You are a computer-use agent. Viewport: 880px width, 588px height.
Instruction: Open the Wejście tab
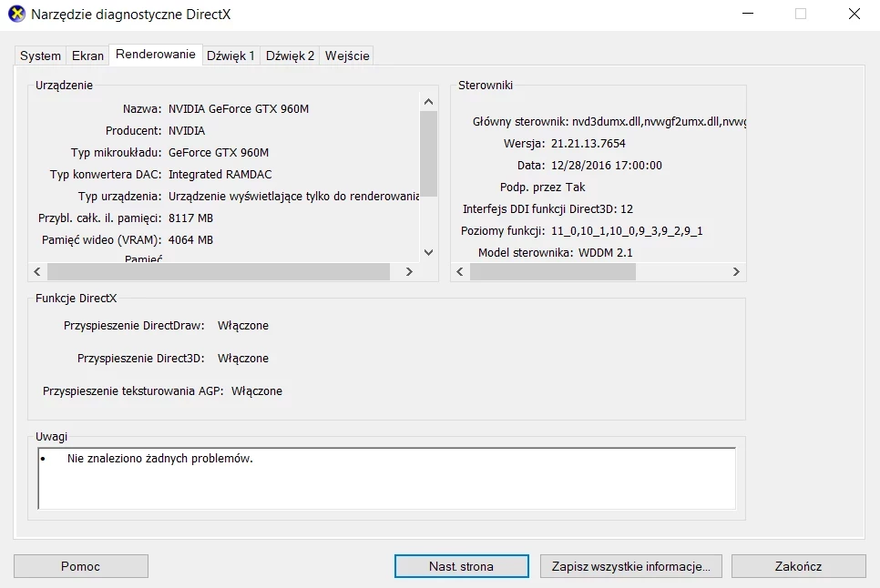[x=346, y=55]
